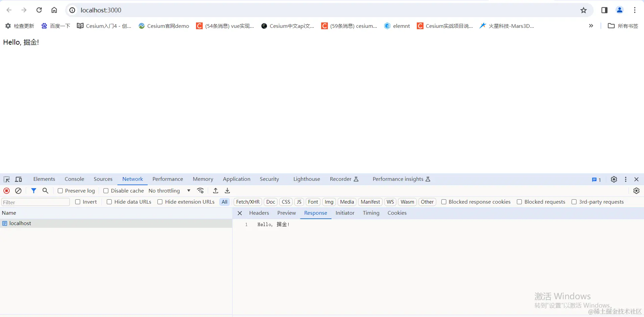Open the user profile icon
Screen dimensions: 644x317
620,10
